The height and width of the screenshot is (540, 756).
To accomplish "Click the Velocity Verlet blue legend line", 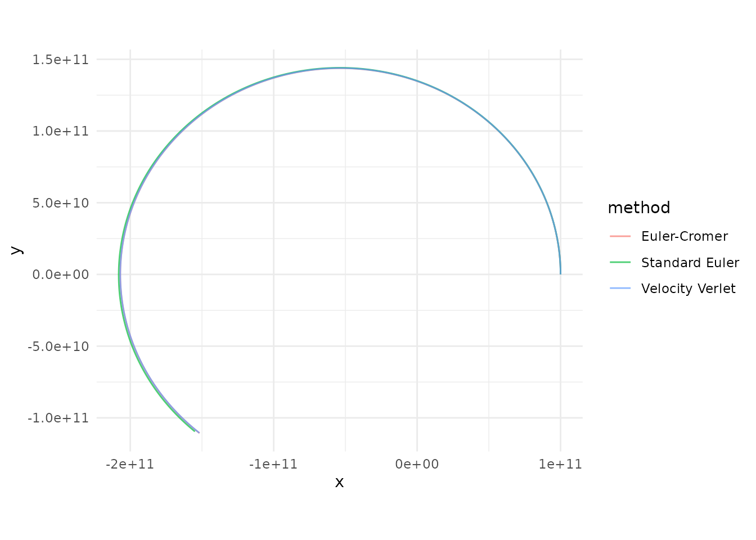I will pyautogui.click(x=620, y=289).
